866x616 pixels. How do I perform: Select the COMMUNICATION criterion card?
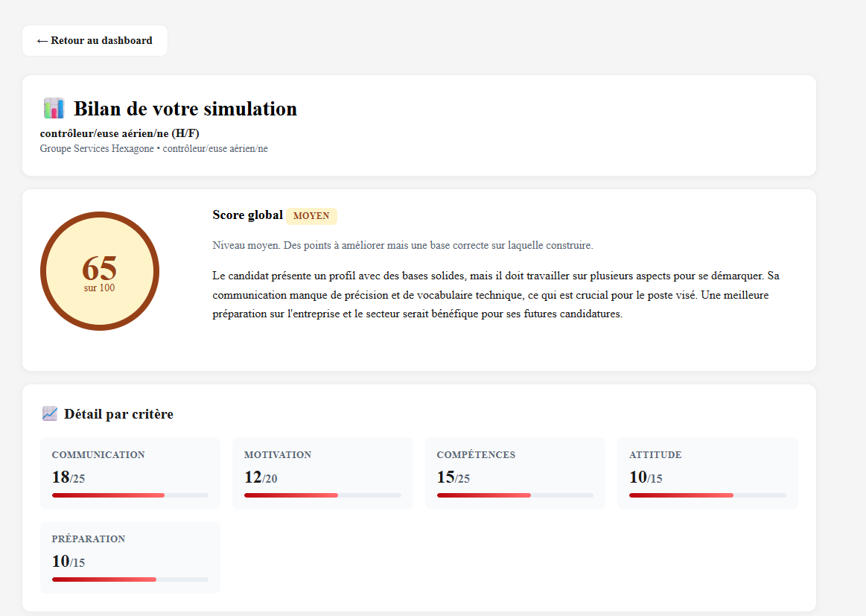[130, 472]
